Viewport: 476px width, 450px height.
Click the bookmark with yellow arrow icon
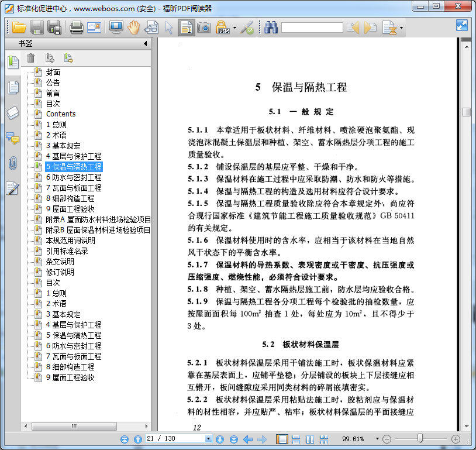pos(68,58)
